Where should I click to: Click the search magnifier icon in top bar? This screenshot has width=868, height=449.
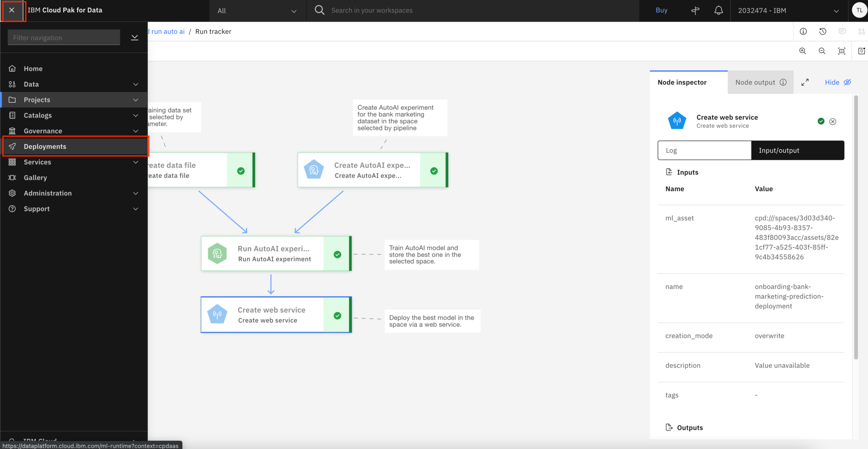pyautogui.click(x=320, y=10)
